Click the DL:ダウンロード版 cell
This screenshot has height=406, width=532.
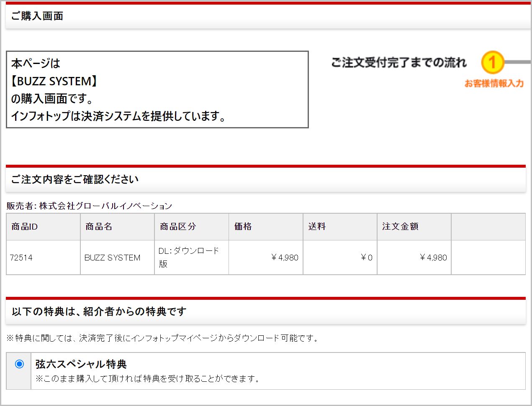pyautogui.click(x=192, y=258)
